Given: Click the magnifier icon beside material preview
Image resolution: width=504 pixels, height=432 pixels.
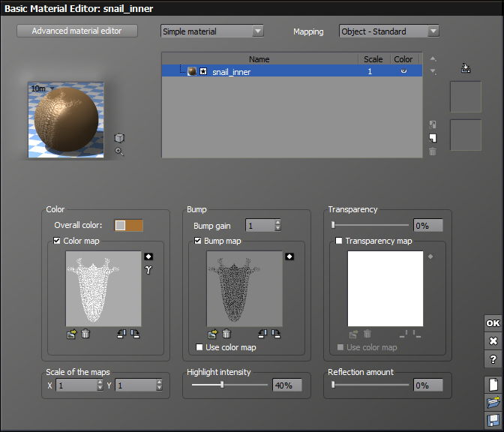Looking at the screenshot, I should [x=119, y=151].
